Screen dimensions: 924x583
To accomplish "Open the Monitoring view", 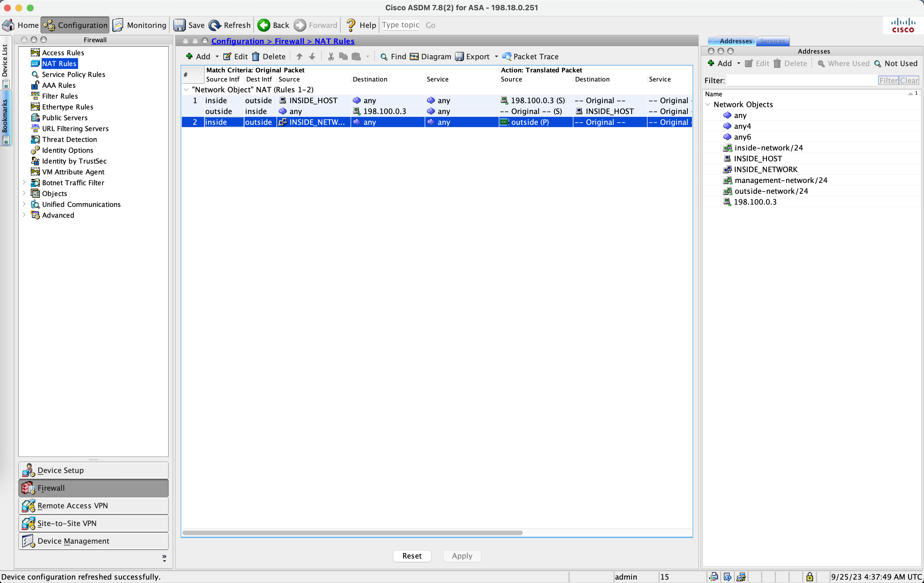I will point(140,25).
